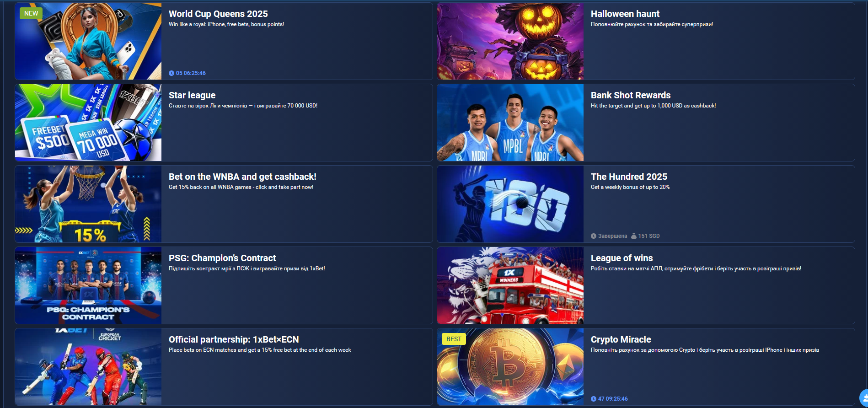868x408 pixels.
Task: Click the NEW badge on World Cup Queens
Action: pyautogui.click(x=31, y=13)
